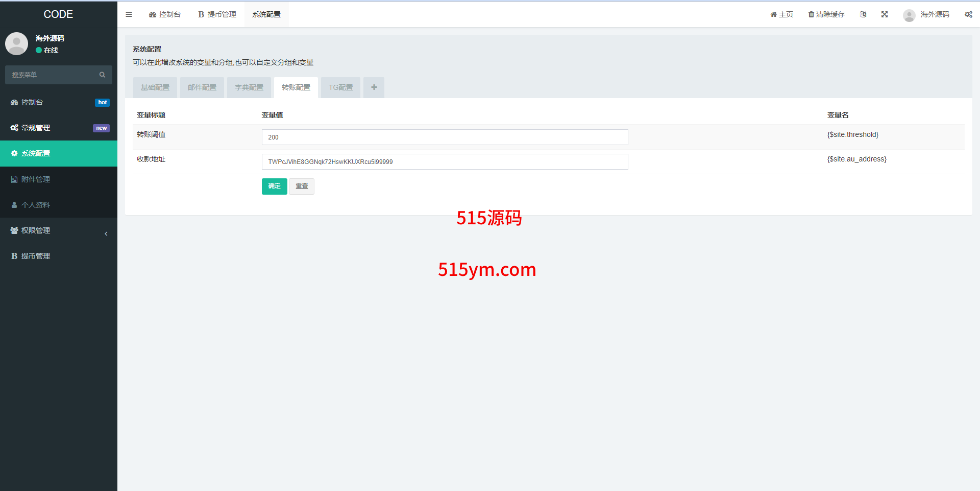Toggle fullscreen with the expand icon

[x=884, y=14]
